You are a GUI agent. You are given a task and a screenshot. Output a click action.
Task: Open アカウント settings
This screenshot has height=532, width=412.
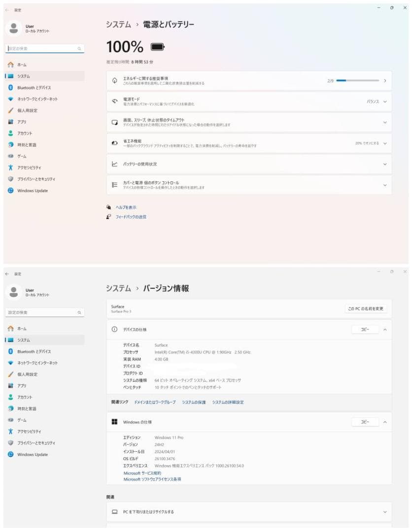click(25, 133)
